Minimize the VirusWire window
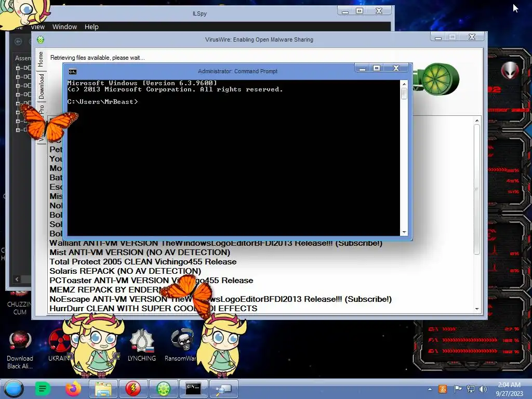This screenshot has width=532, height=399. (438, 37)
